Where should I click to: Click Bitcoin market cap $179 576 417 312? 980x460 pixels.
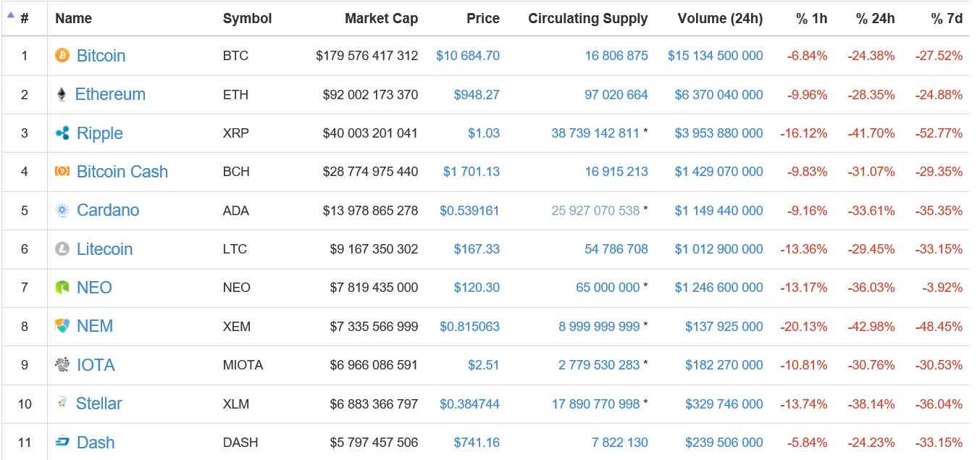(x=367, y=56)
